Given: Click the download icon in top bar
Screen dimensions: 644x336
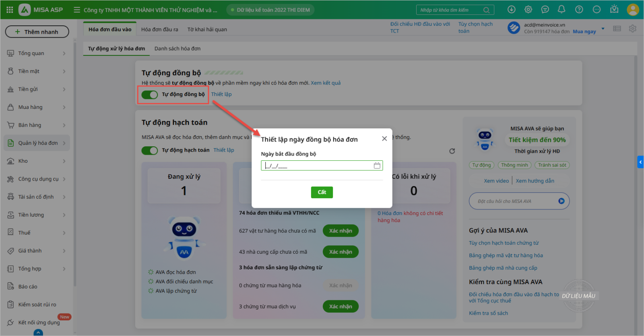Looking at the screenshot, I should [511, 9].
